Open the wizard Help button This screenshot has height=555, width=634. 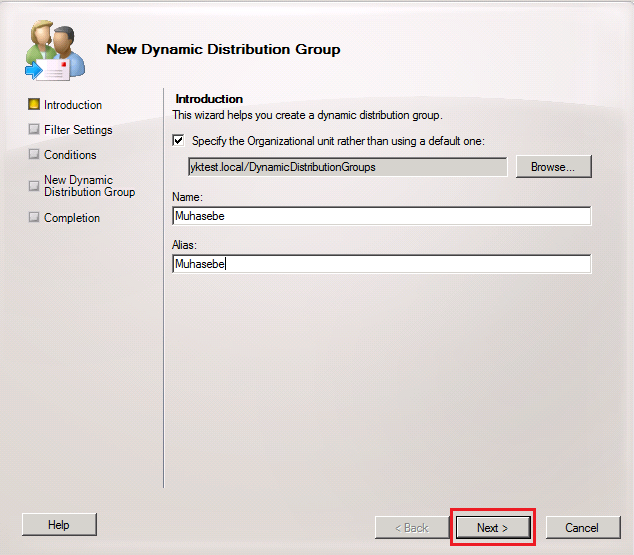[59, 525]
